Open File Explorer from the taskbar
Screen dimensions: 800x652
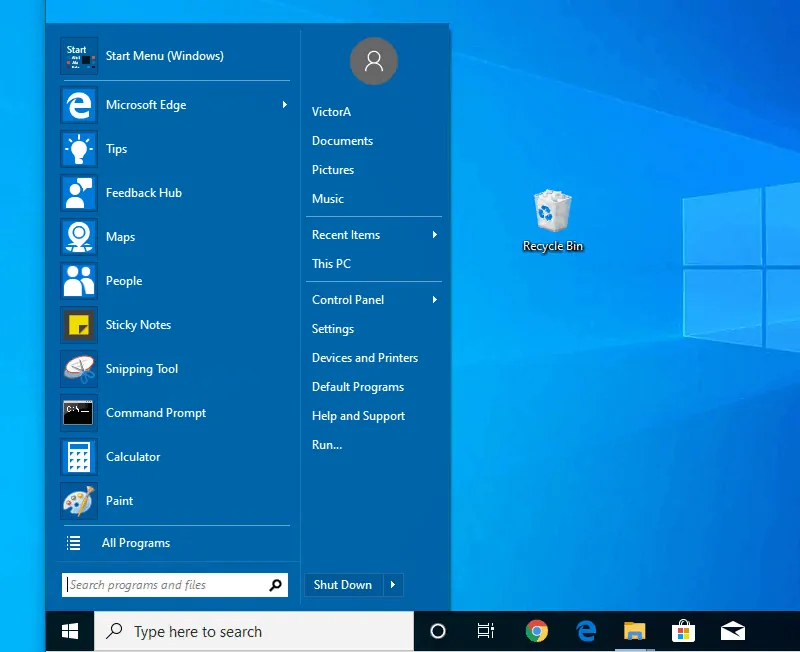click(634, 631)
